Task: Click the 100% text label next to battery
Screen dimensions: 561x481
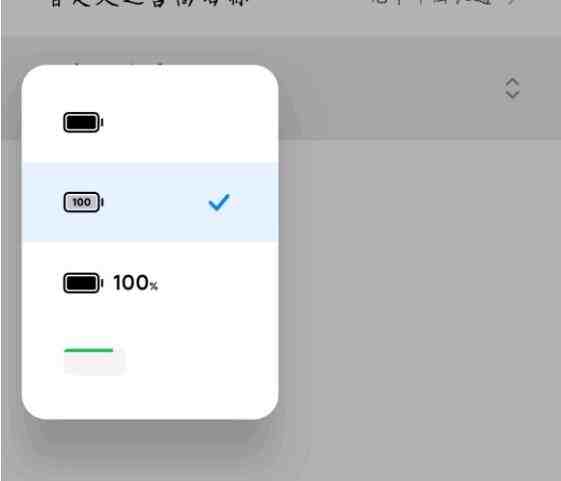Action: click(x=136, y=283)
